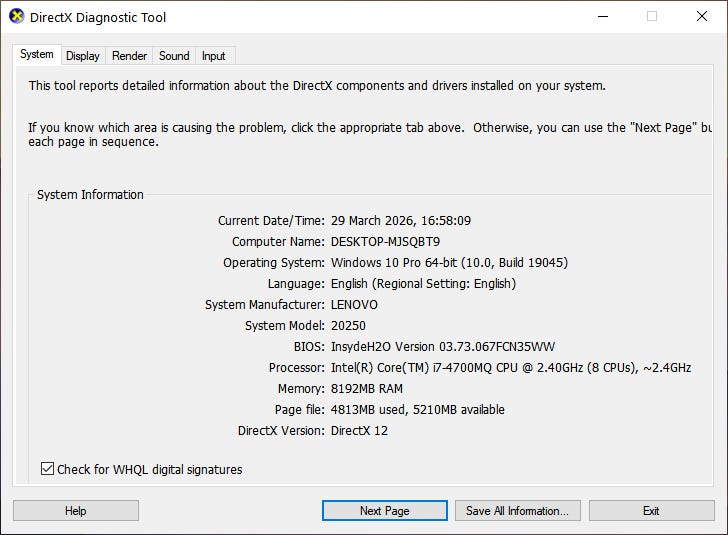
Task: Open the Display tab
Action: coord(83,56)
